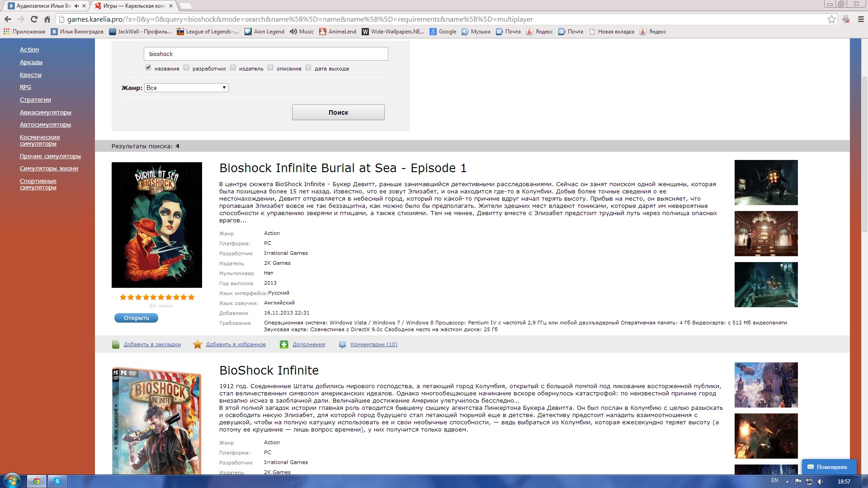Tick the описание checkbox

tap(270, 68)
